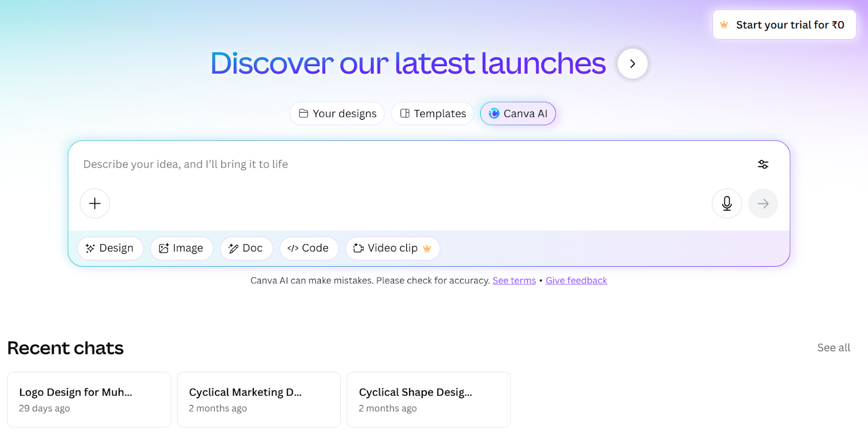Image resolution: width=868 pixels, height=445 pixels.
Task: Choose the Code generation chip
Action: [309, 248]
